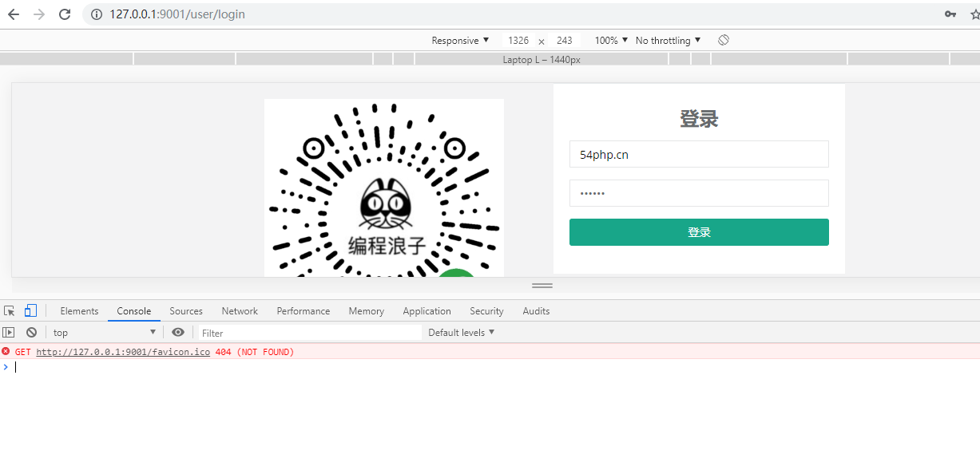Click the console prompt line
The height and width of the screenshot is (466, 980).
(x=490, y=367)
